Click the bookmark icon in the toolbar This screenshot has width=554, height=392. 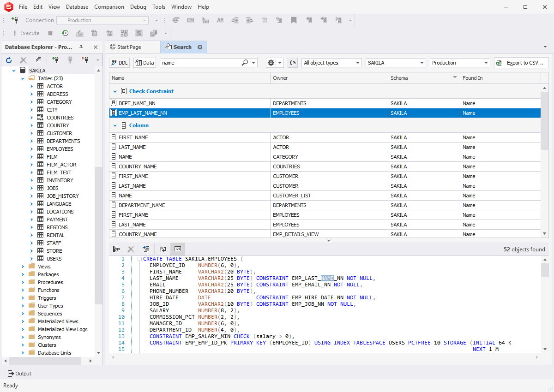point(294,20)
